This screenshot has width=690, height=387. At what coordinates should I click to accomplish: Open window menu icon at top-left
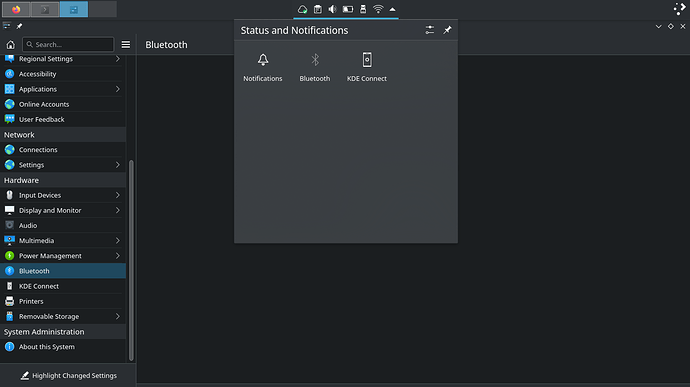click(7, 26)
